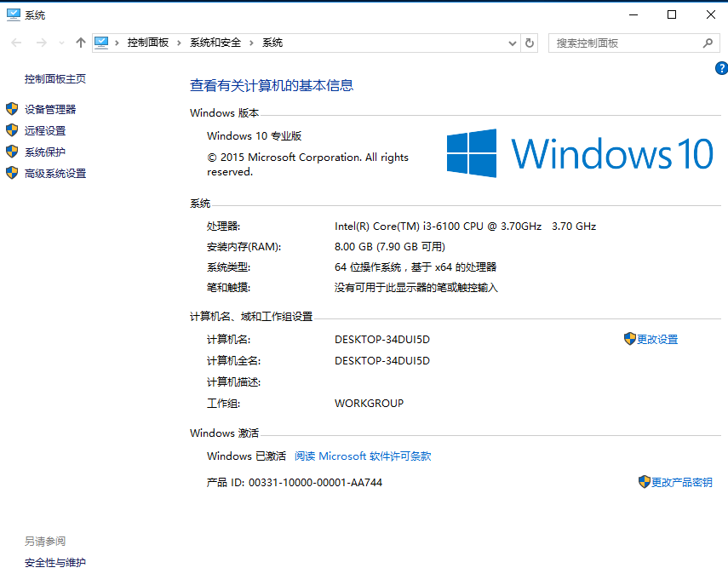
Task: Click the WORKGROUP value
Action: 369,404
